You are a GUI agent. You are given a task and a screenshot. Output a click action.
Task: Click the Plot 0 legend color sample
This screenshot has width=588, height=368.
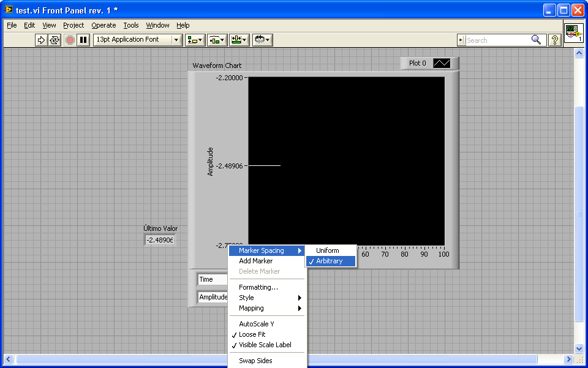[x=441, y=63]
